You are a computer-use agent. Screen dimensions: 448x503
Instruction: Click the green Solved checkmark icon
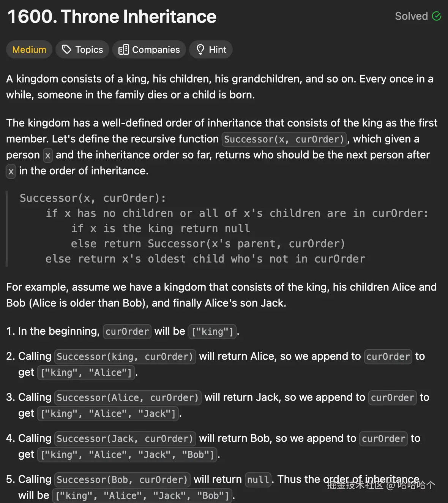437,16
